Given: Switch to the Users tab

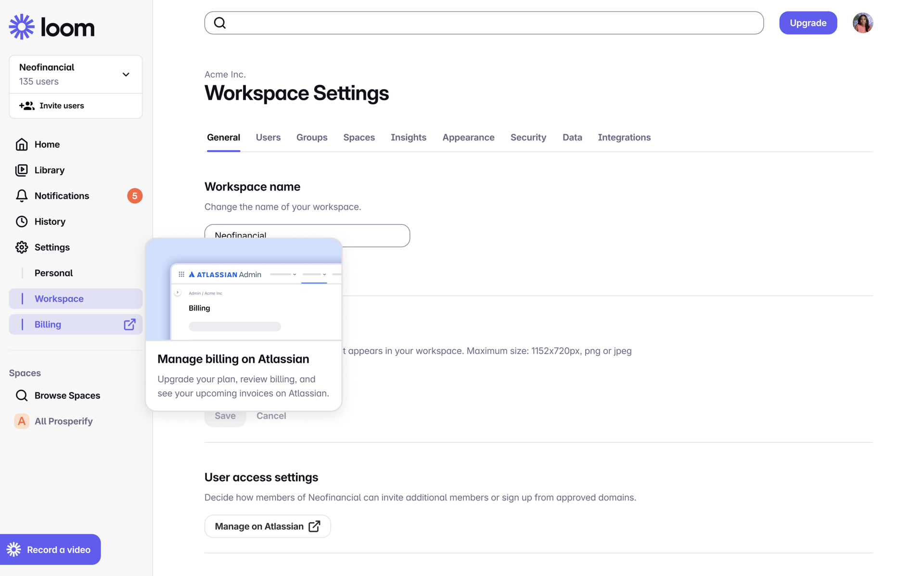Looking at the screenshot, I should coord(268,138).
